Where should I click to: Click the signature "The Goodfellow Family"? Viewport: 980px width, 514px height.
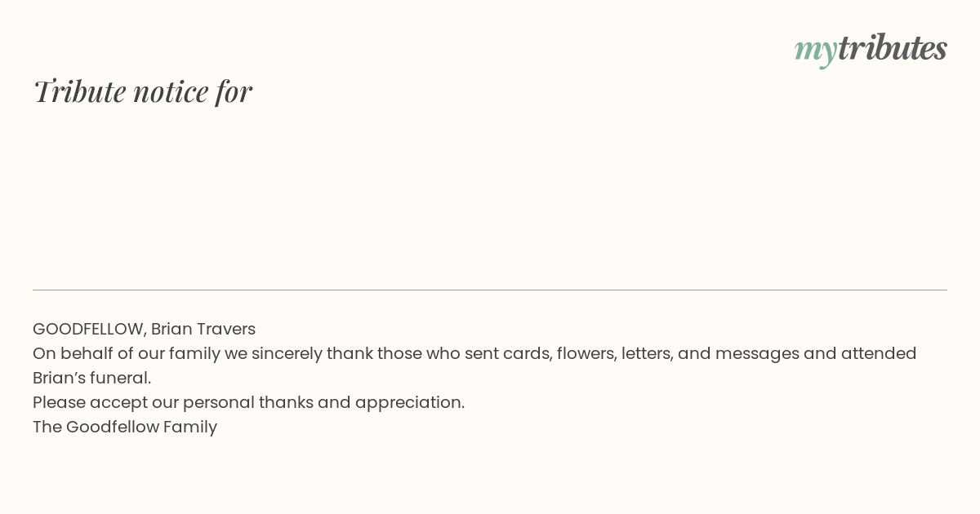click(x=125, y=427)
